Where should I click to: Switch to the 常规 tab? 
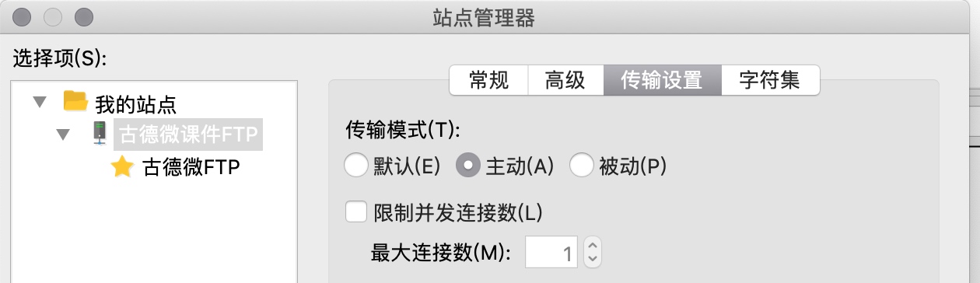tap(488, 80)
